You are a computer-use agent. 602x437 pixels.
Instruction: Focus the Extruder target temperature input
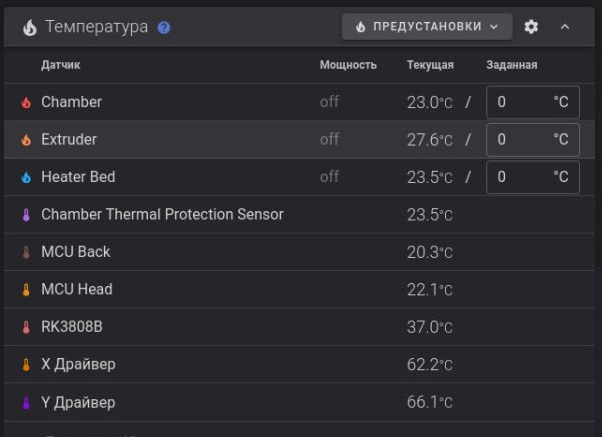(x=520, y=140)
